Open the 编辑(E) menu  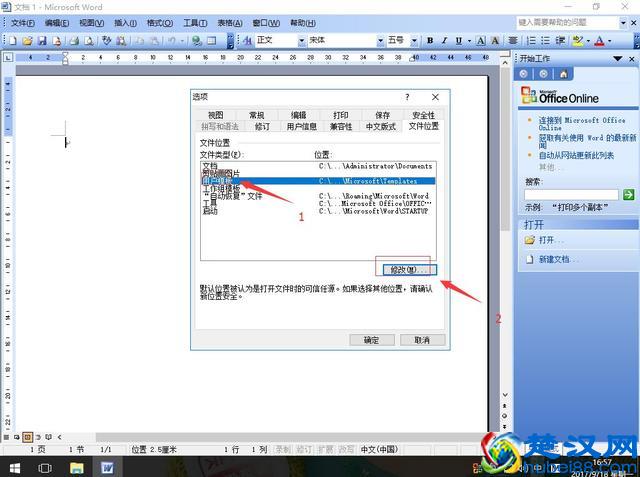56,23
